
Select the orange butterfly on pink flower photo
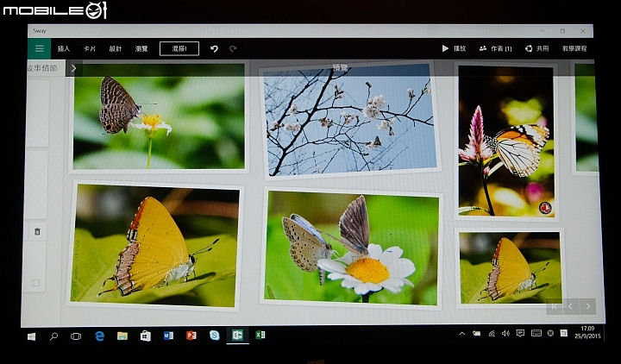pyautogui.click(x=506, y=141)
